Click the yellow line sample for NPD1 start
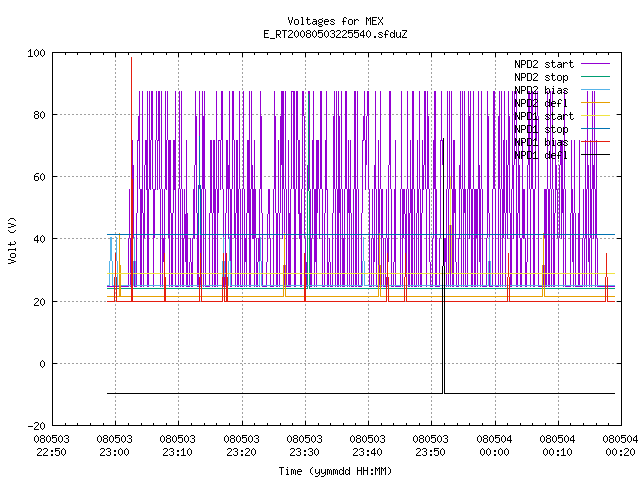This screenshot has width=640, height=480. (x=596, y=116)
